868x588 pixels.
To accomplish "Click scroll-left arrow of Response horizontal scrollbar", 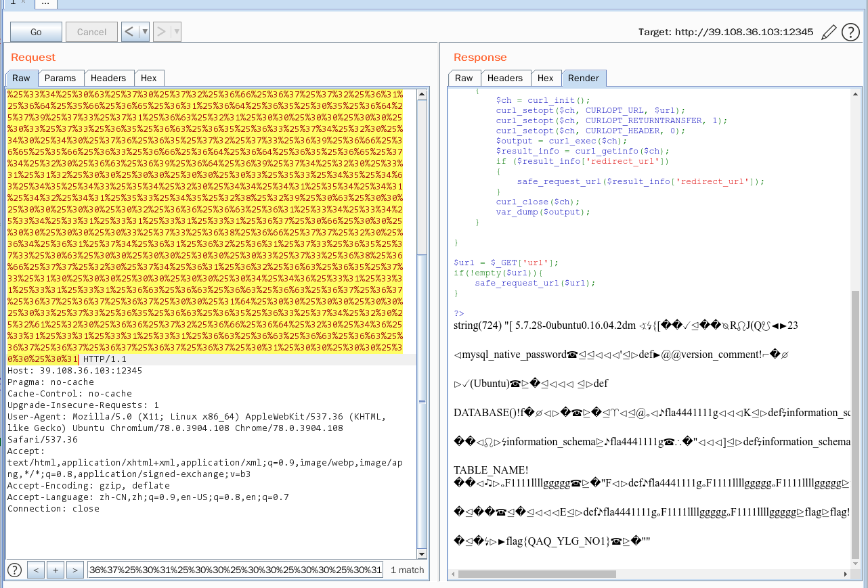I will [453, 574].
